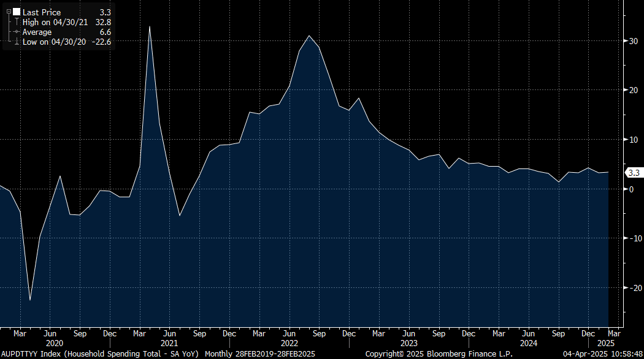Click the 10 y-axis label
644x359 pixels.
click(x=634, y=140)
